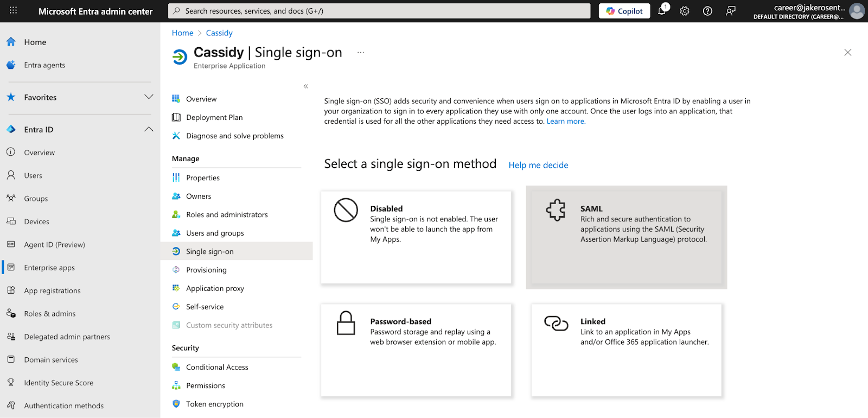Collapse the Favorites section chevron
868x418 pixels.
(149, 97)
